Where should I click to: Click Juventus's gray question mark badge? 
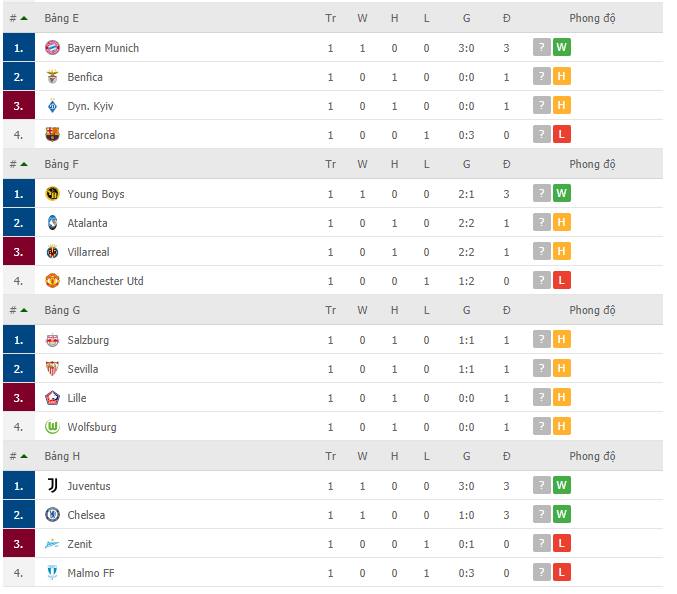[541, 485]
